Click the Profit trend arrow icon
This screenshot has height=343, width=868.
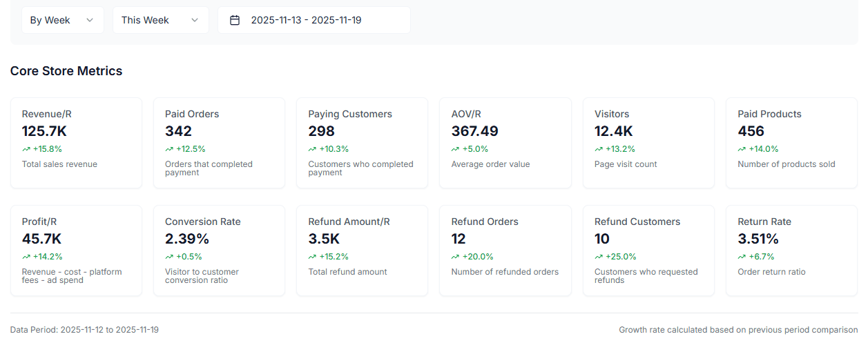tap(26, 257)
